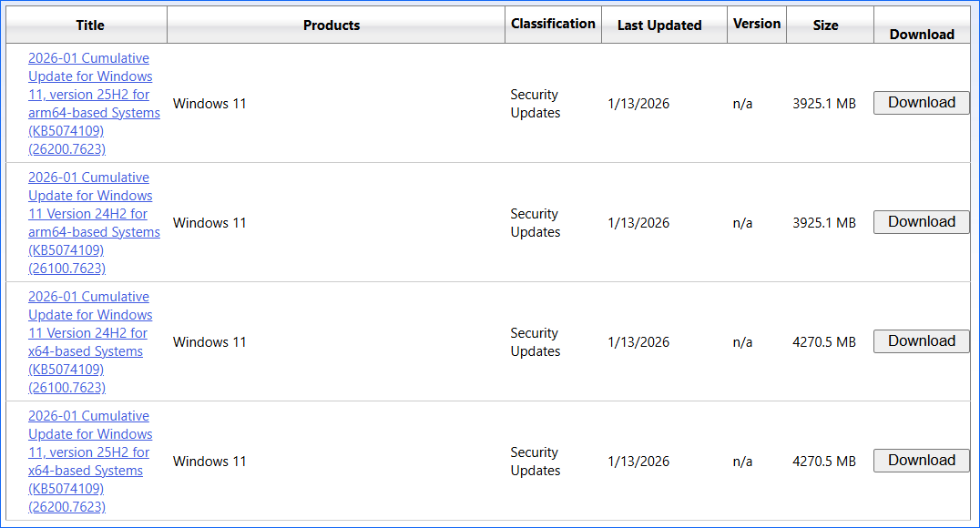Sort results by the Version column
Screen dimensions: 980x528
click(x=756, y=25)
